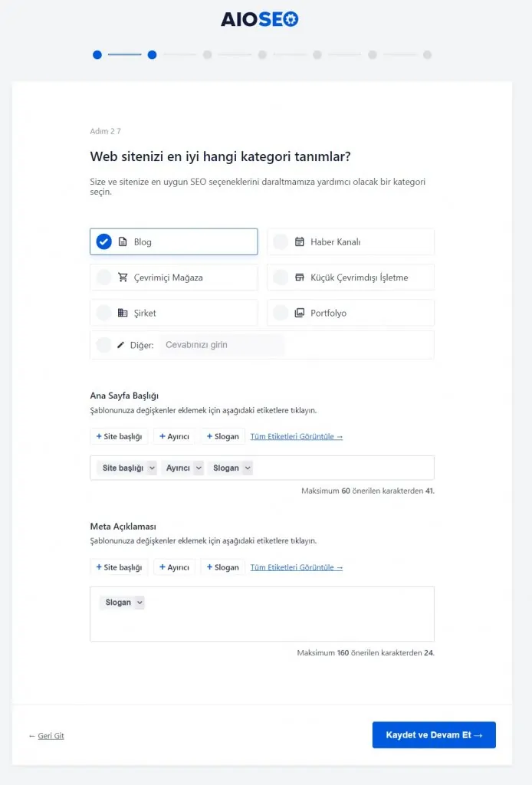
Task: Click the Blog document icon
Action: (123, 242)
